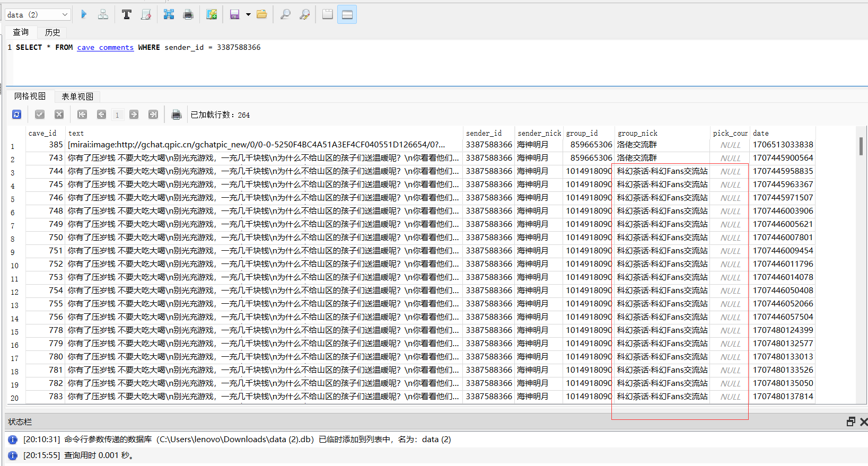The width and height of the screenshot is (868, 466).
Task: Switch to the 查询 tab
Action: click(21, 32)
